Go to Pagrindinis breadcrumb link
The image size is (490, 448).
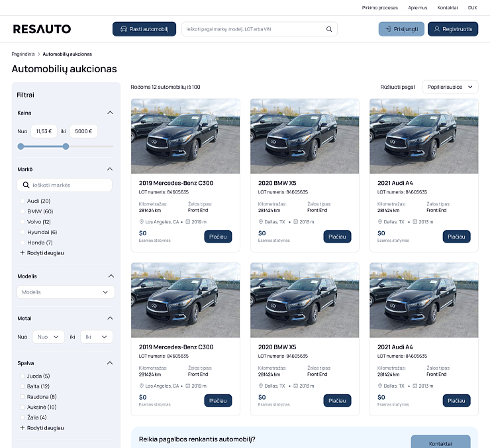click(x=23, y=54)
